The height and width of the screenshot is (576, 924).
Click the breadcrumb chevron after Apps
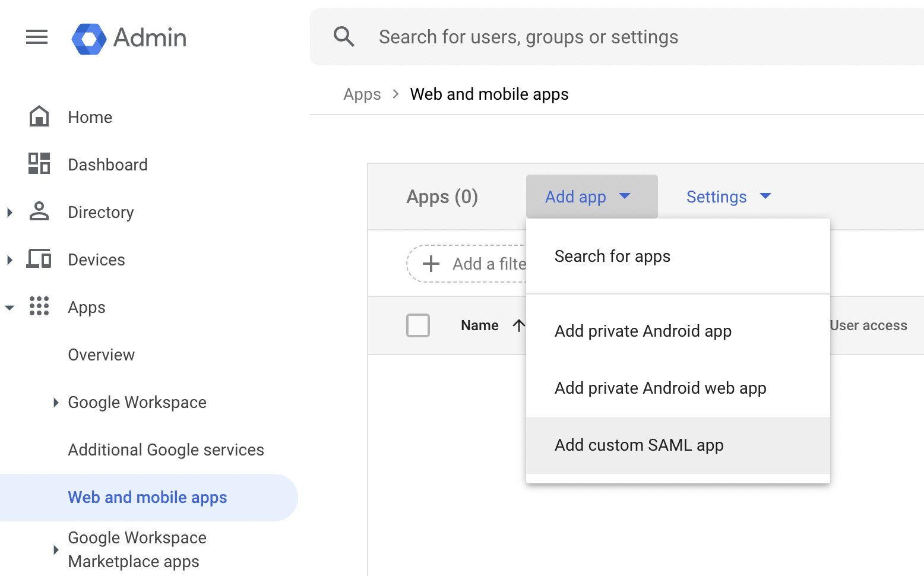click(395, 94)
